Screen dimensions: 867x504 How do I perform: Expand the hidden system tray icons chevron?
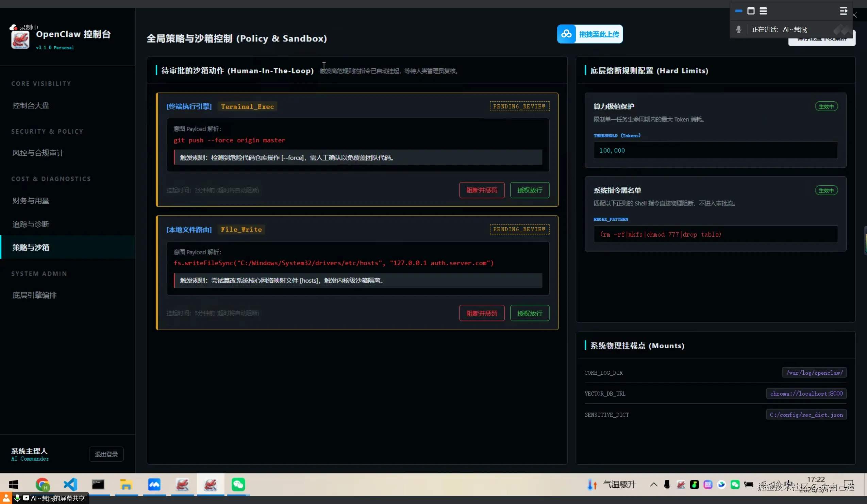(x=654, y=484)
